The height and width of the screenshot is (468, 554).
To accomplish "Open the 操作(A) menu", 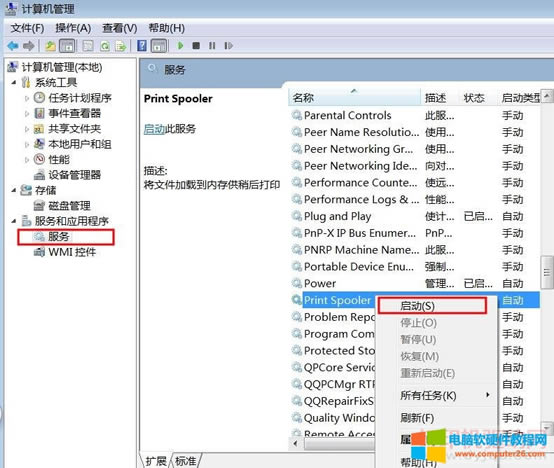I will coord(73,28).
